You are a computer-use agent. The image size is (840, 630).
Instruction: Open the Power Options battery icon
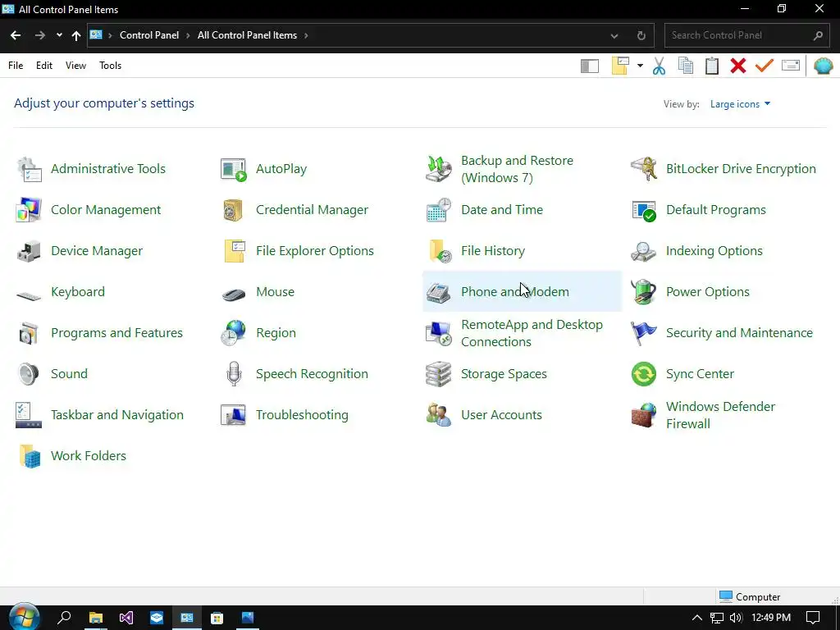644,293
